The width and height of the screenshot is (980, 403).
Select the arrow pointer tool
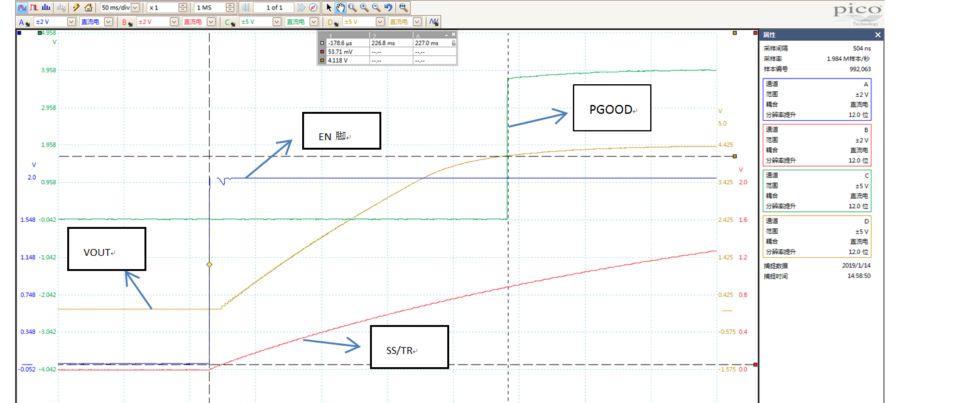coord(328,8)
